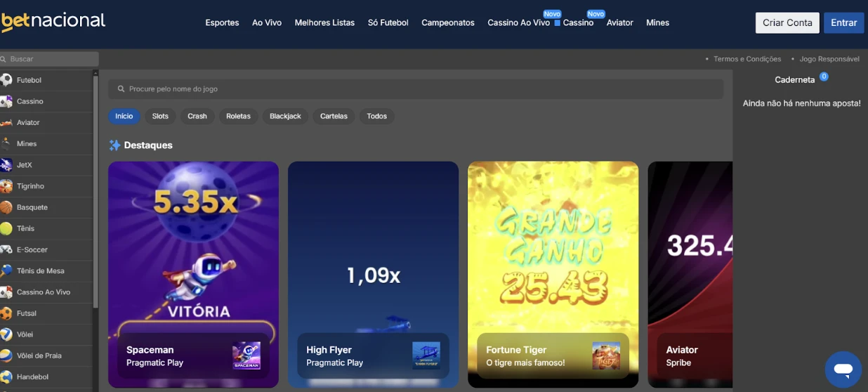Open the High Flyer game card
The image size is (868, 392).
(373, 275)
